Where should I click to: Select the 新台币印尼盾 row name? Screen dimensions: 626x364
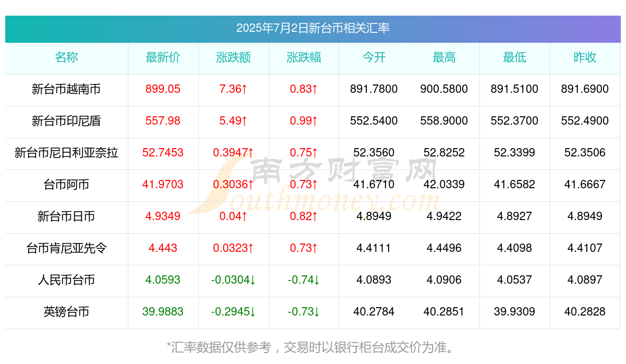(66, 121)
